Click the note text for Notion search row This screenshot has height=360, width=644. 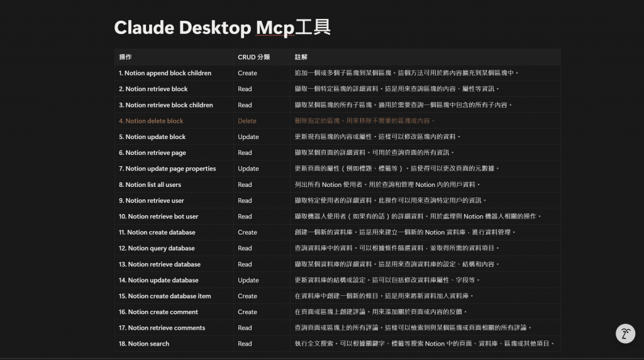[x=425, y=344]
